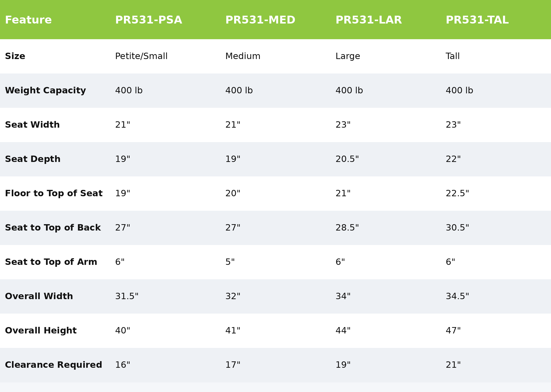Select the Overall Width row label
This screenshot has height=392, width=551.
pyautogui.click(x=39, y=296)
